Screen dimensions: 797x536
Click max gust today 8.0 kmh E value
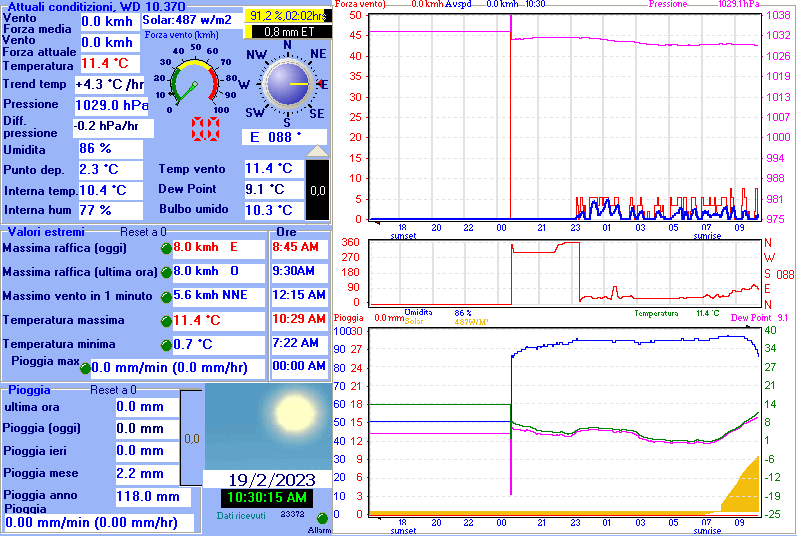click(219, 247)
